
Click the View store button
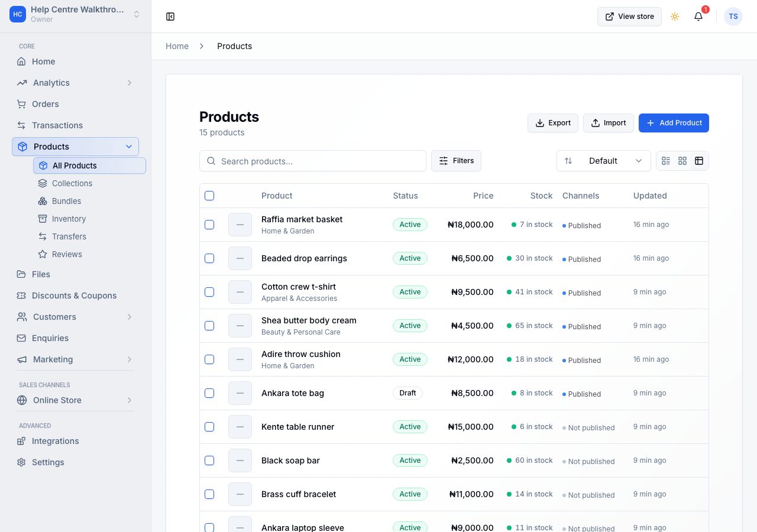(x=629, y=17)
